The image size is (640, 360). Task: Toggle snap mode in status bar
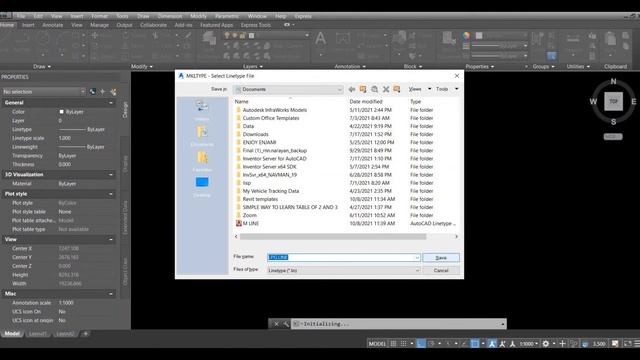click(403, 344)
